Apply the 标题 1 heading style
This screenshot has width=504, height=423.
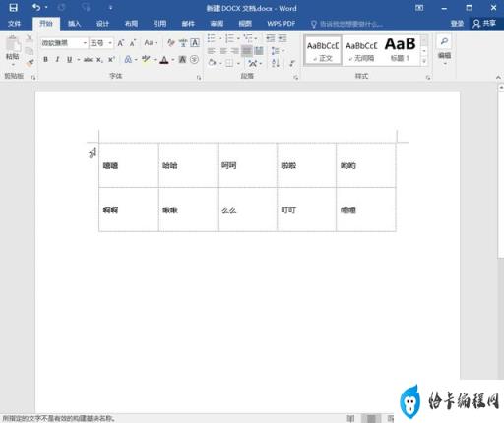pyautogui.click(x=401, y=50)
